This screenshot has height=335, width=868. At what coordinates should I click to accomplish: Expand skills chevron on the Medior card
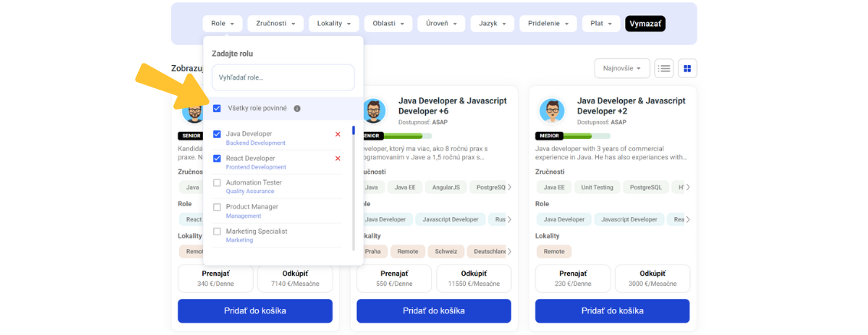click(687, 187)
